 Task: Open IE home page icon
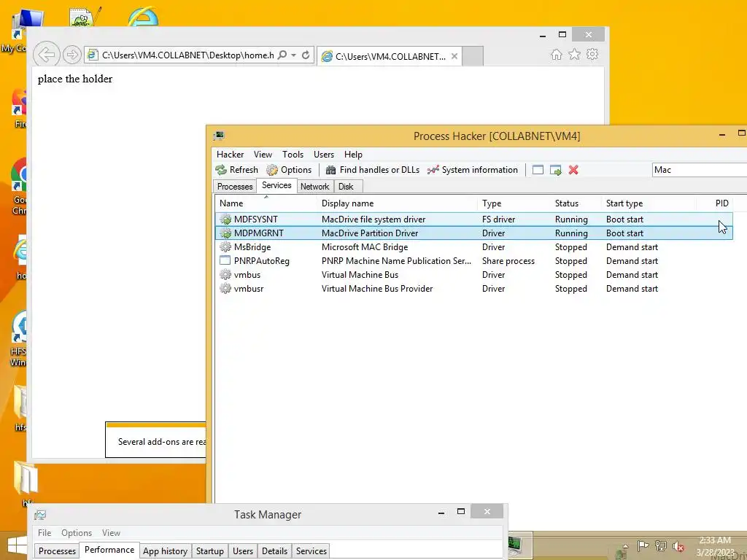[x=557, y=54]
